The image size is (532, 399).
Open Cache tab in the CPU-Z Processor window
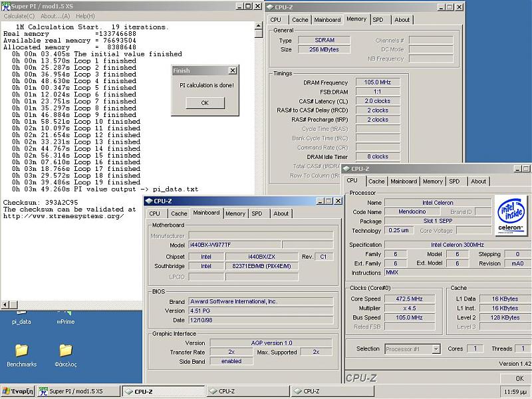[x=376, y=182]
